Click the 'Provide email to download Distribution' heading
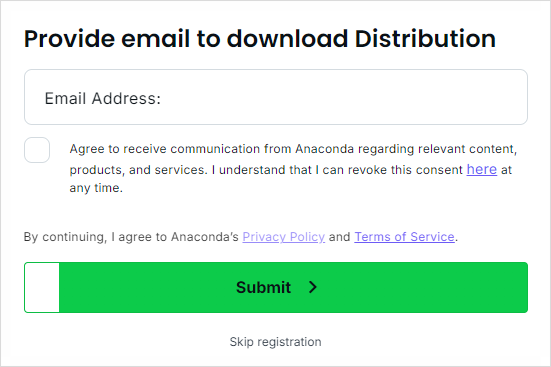This screenshot has height=367, width=551. 260,38
